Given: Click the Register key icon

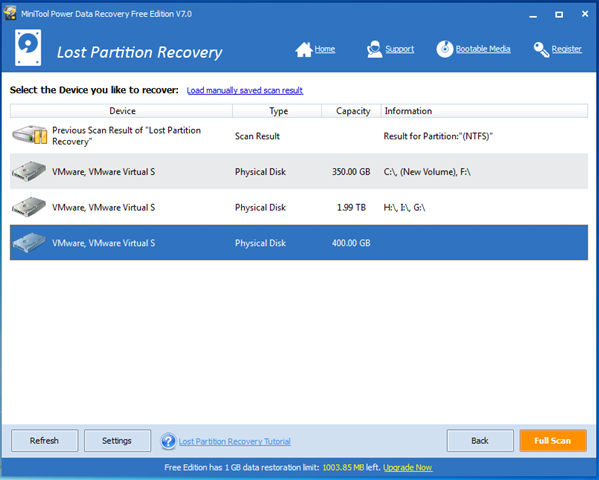Looking at the screenshot, I should tap(541, 49).
